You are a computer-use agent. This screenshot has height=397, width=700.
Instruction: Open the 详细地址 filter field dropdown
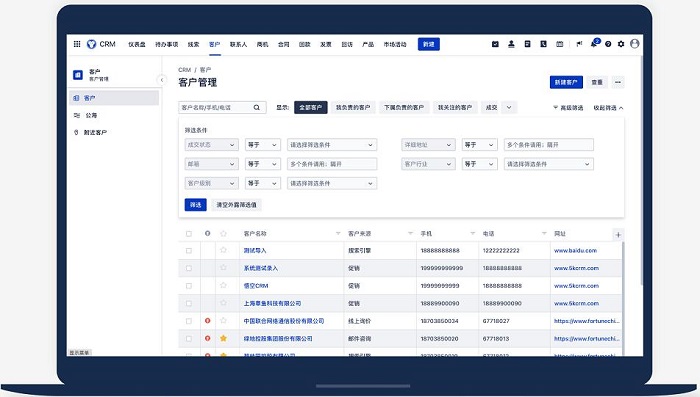tap(428, 145)
